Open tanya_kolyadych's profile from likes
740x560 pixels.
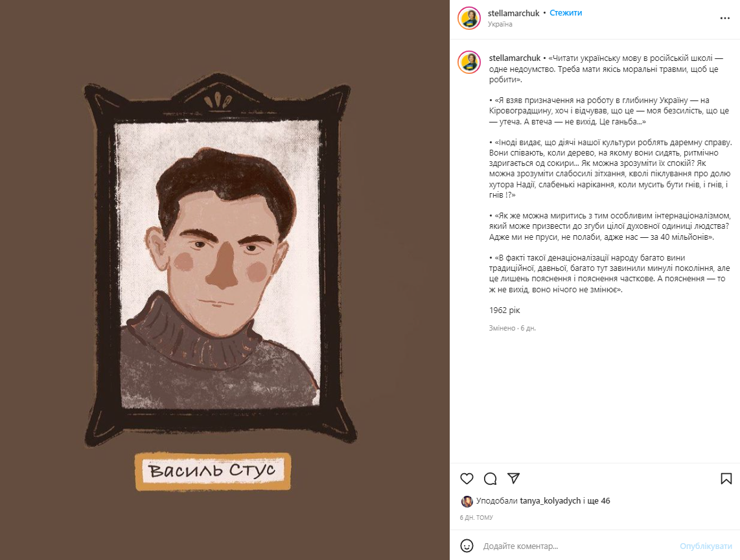(x=550, y=501)
